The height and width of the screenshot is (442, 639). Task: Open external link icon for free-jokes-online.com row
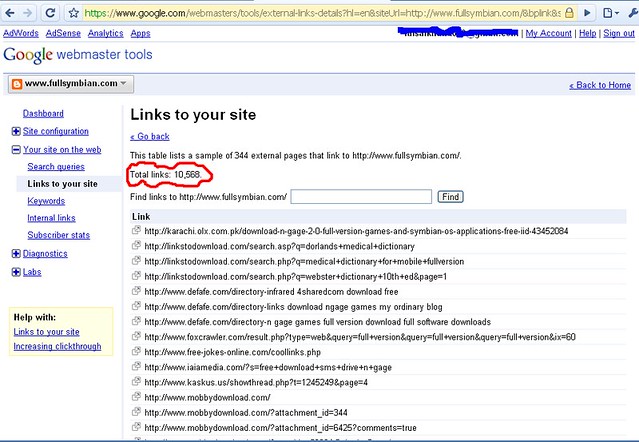[136, 351]
